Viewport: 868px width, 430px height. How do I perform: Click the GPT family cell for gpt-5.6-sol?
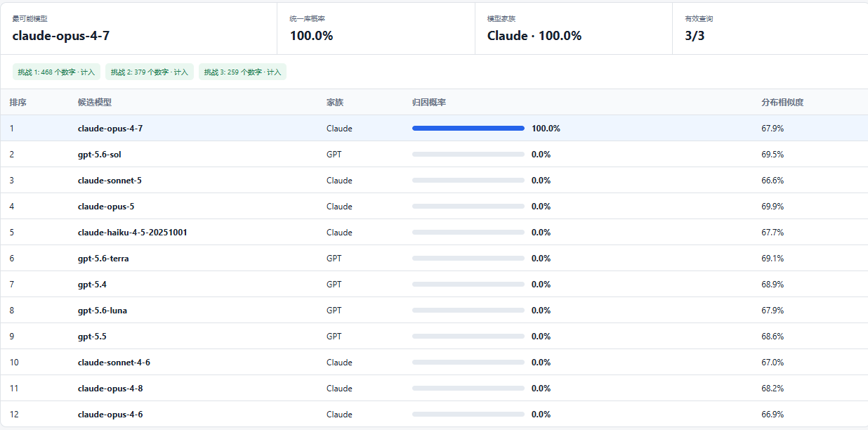click(x=334, y=155)
